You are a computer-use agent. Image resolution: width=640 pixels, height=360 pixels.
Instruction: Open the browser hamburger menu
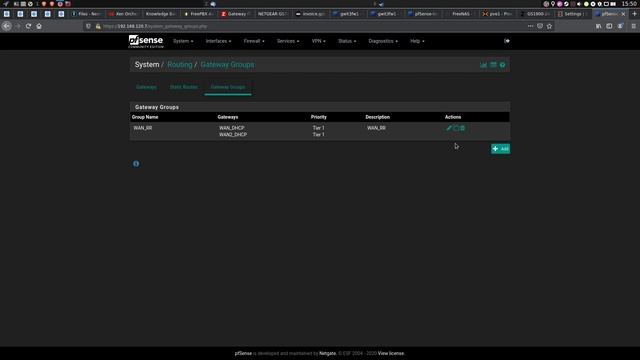tap(633, 26)
